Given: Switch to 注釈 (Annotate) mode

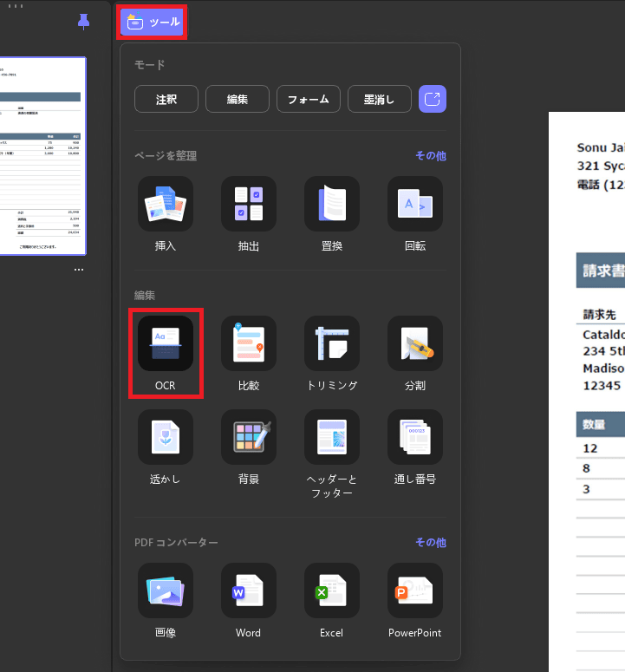Looking at the screenshot, I should (166, 100).
